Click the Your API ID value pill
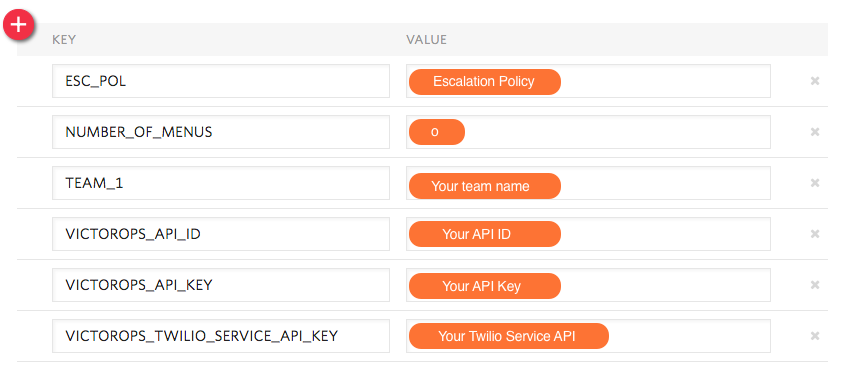Screen dimensions: 856x373 pos(485,234)
